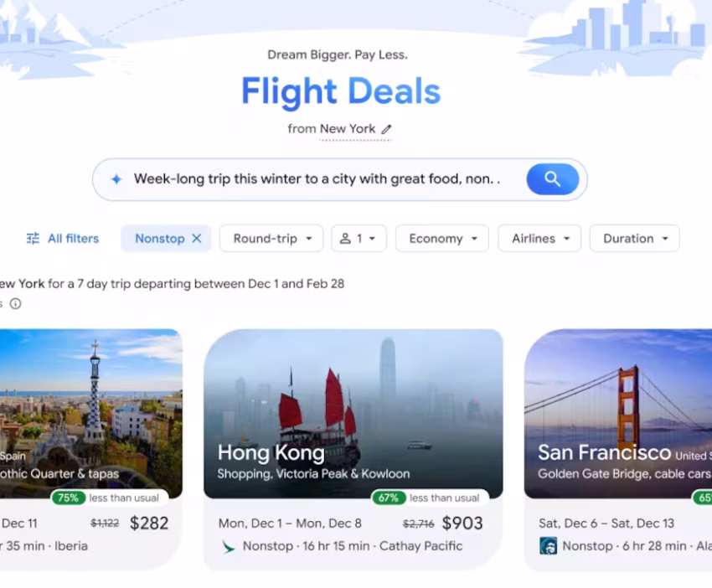The height and width of the screenshot is (588, 712).
Task: Expand the Round-trip dropdown
Action: 271,239
